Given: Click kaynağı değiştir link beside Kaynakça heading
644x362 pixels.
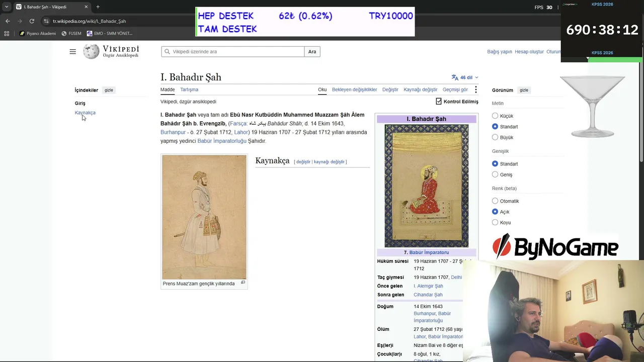Looking at the screenshot, I should coord(329,162).
